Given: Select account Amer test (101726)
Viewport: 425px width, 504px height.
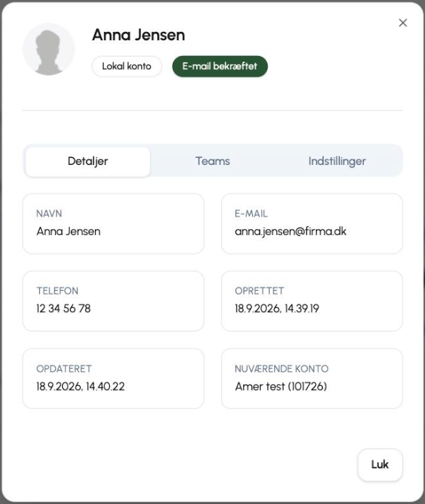Looking at the screenshot, I should (x=281, y=386).
